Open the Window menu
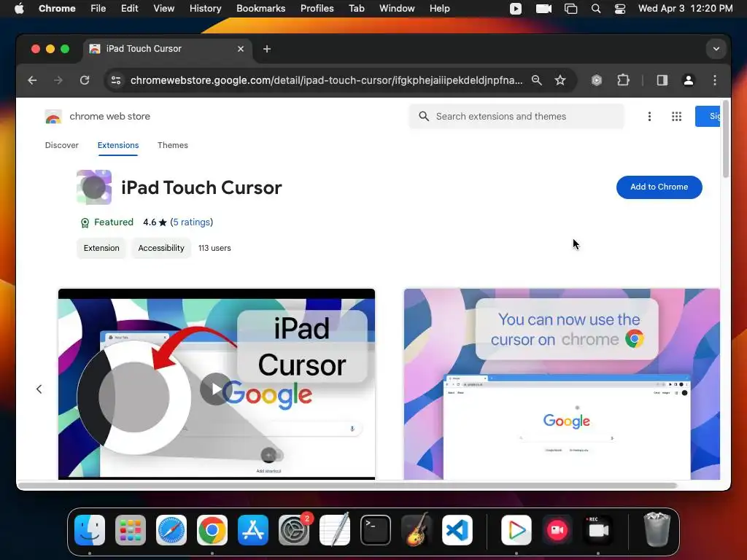Image resolution: width=747 pixels, height=560 pixels. [x=397, y=9]
